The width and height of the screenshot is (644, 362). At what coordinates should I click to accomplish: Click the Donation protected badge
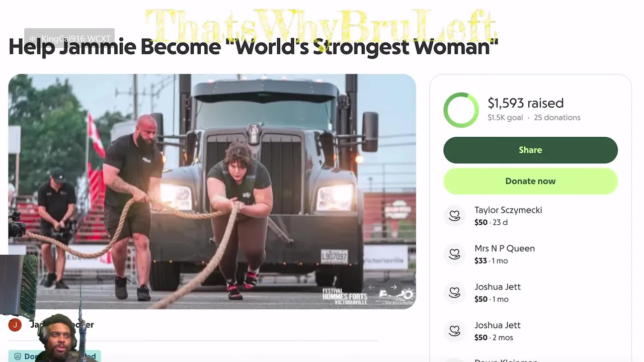pos(54,356)
